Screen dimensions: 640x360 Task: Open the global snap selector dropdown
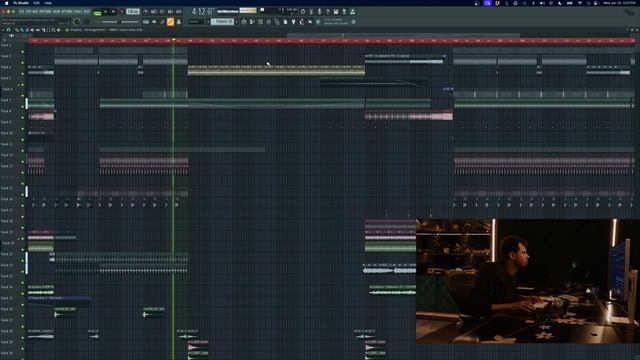tap(196, 22)
